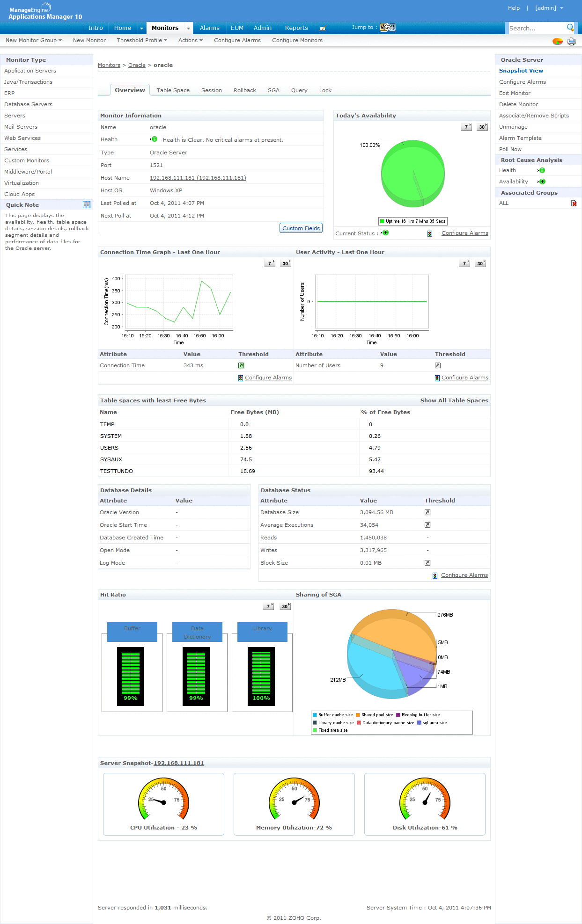Switch to the Rollback tab
582x924 pixels.
pyautogui.click(x=245, y=90)
